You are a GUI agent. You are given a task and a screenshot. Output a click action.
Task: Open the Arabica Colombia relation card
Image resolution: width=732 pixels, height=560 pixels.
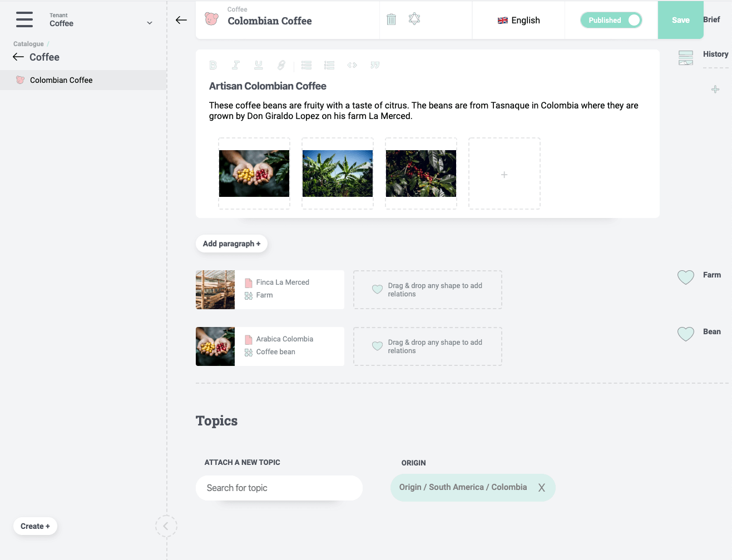(270, 346)
